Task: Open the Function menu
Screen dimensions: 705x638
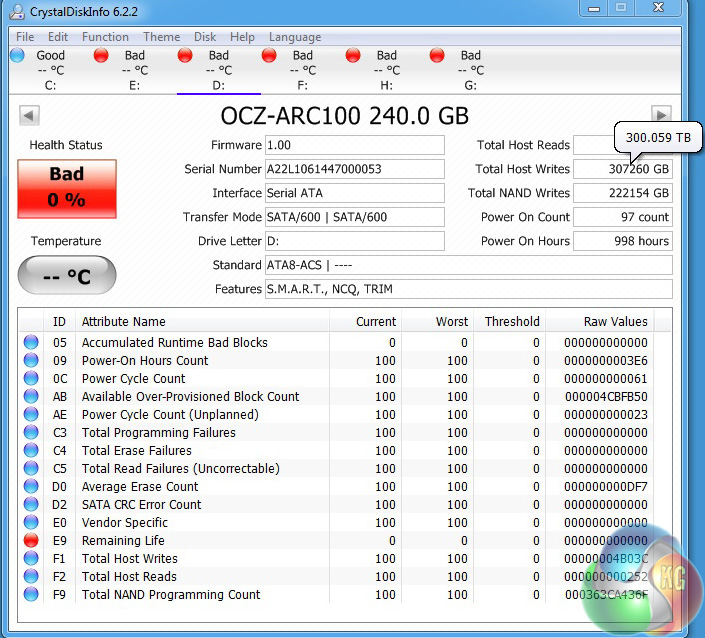Action: click(x=105, y=37)
